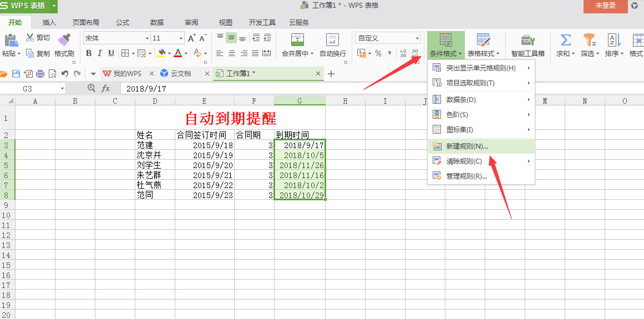Image resolution: width=644 pixels, height=319 pixels.
Task: Click the percent style icon
Action: click(x=378, y=53)
